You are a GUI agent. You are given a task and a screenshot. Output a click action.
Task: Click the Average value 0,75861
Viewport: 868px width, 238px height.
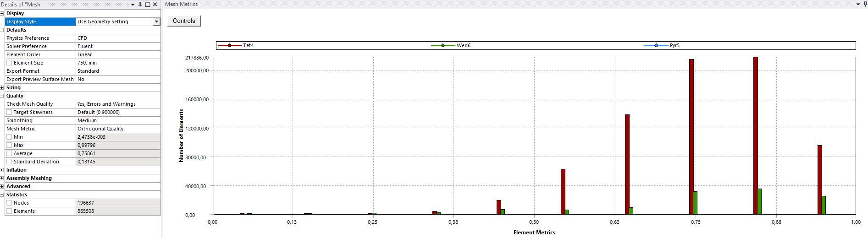pyautogui.click(x=118, y=153)
